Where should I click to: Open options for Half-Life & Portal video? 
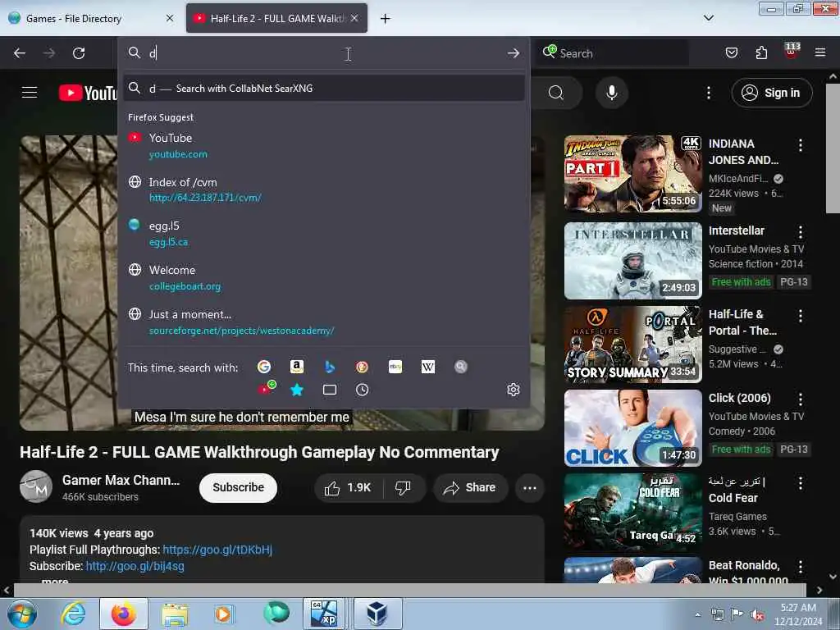pyautogui.click(x=801, y=316)
